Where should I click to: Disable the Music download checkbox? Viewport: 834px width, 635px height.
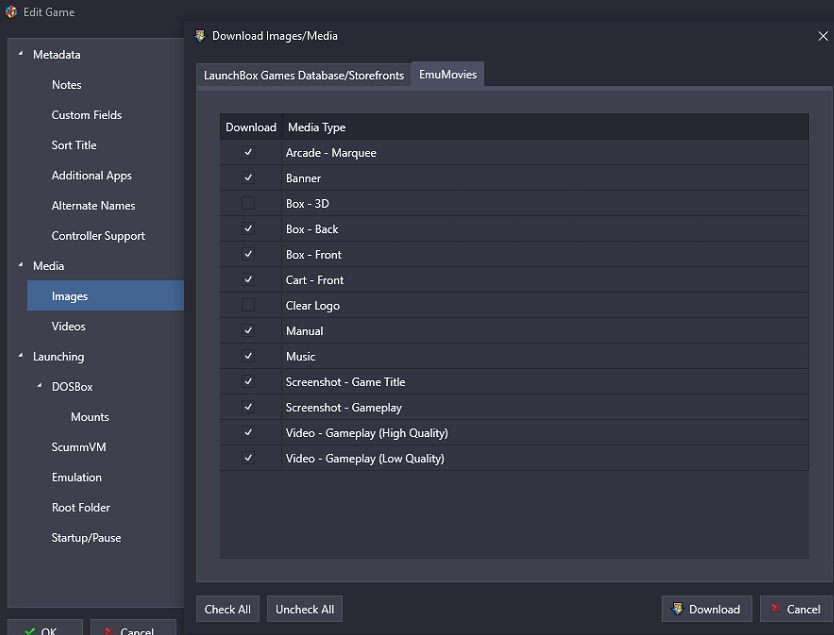pyautogui.click(x=248, y=356)
